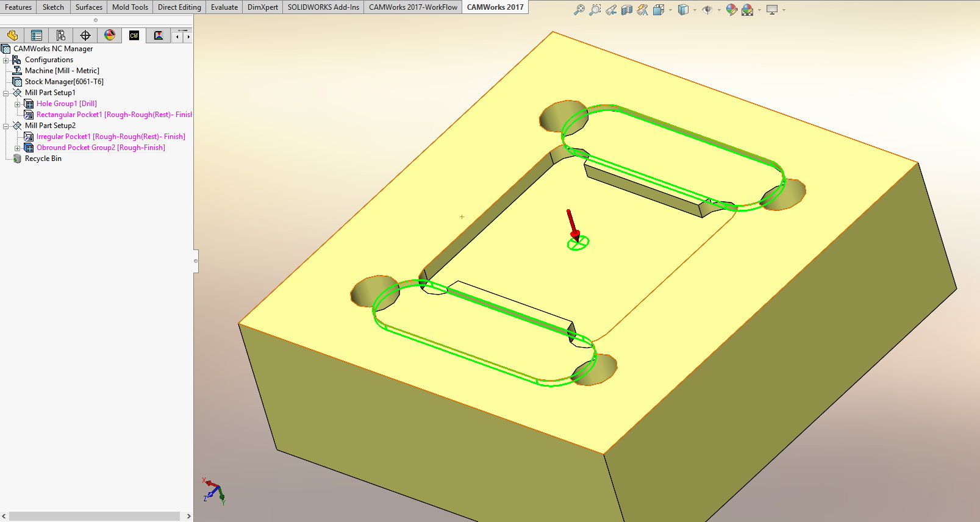
Task: Click the Previous View icon
Action: click(x=611, y=10)
